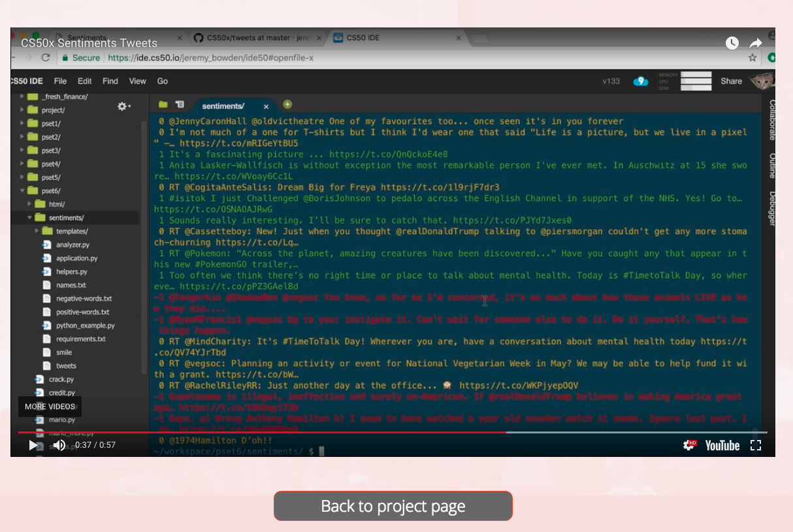Expand the _fresh_finance/ folder arrow

[x=22, y=97]
